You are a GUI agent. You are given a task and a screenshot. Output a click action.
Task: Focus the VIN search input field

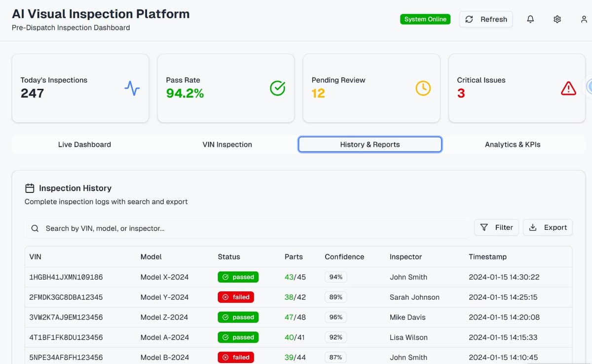[x=247, y=228]
